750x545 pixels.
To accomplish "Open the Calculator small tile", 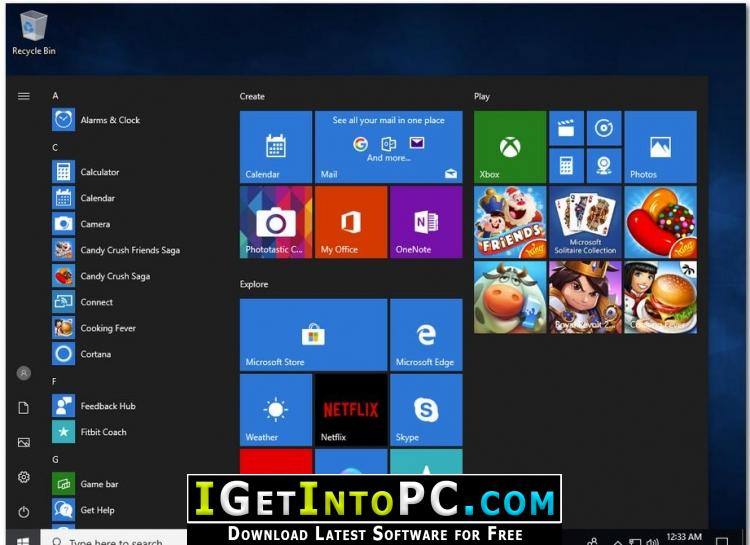I will pyautogui.click(x=566, y=166).
